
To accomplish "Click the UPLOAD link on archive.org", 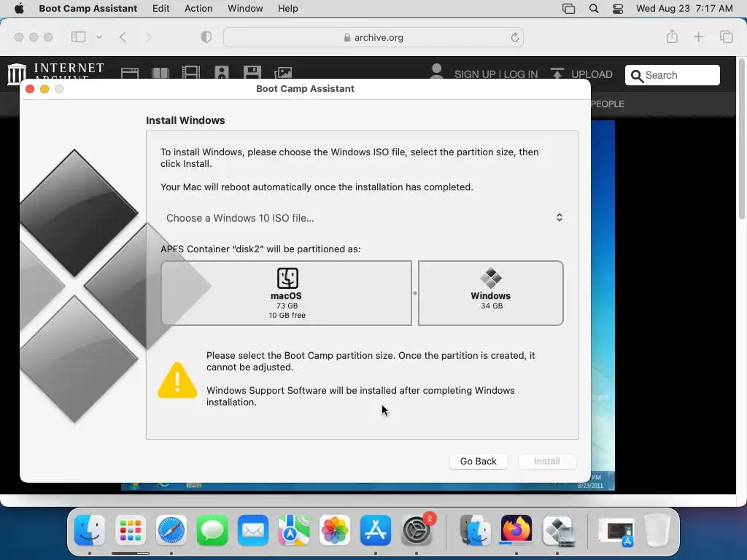I will coord(581,74).
